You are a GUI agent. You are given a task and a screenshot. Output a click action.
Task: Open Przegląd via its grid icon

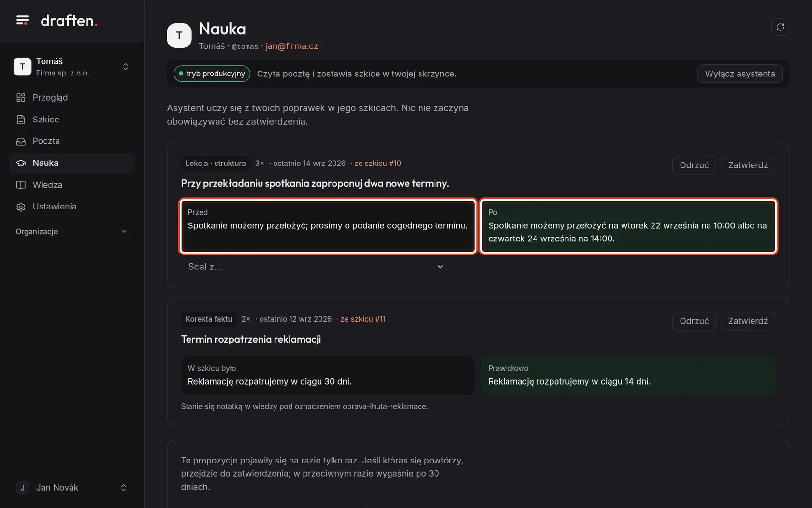point(21,98)
